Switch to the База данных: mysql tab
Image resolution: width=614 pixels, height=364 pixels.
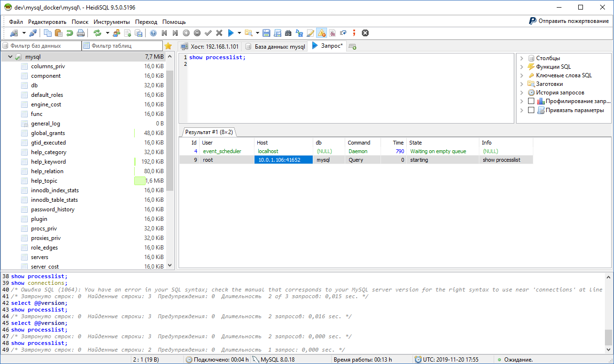pyautogui.click(x=275, y=46)
